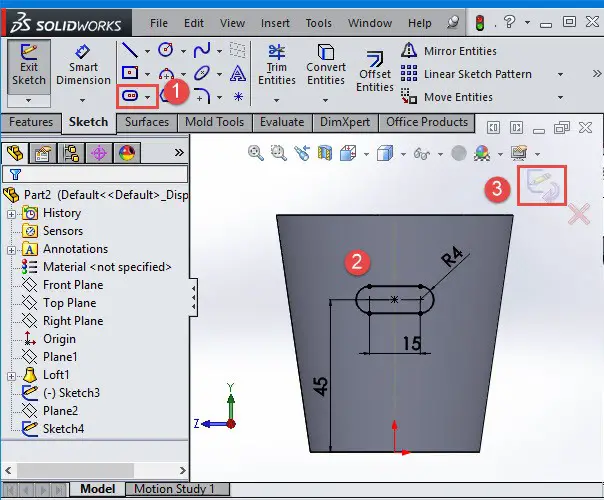Click Hide/Show Items glasses icon
Image resolution: width=604 pixels, height=500 pixels.
click(422, 154)
